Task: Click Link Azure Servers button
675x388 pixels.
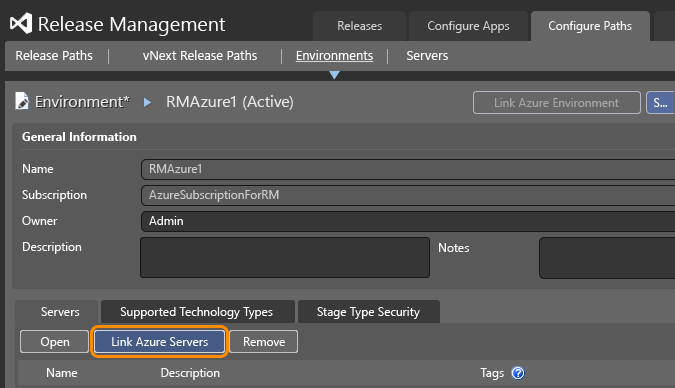Action: pos(159,342)
